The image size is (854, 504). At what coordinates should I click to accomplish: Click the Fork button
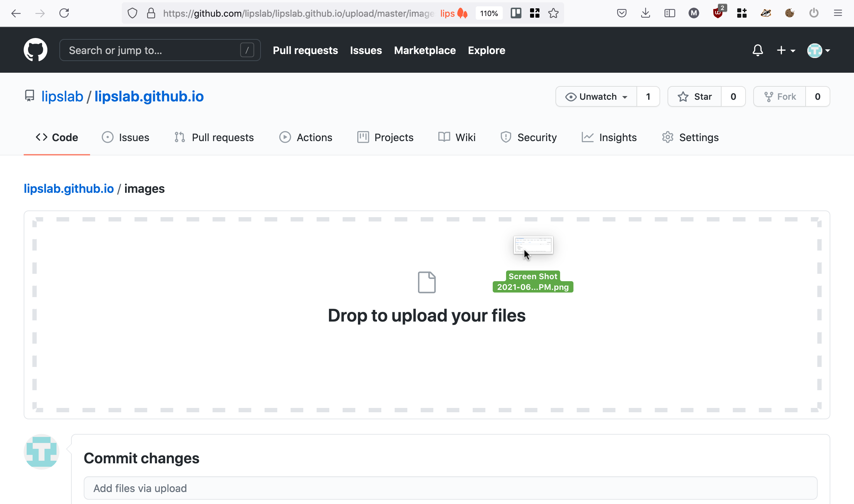[x=780, y=97]
